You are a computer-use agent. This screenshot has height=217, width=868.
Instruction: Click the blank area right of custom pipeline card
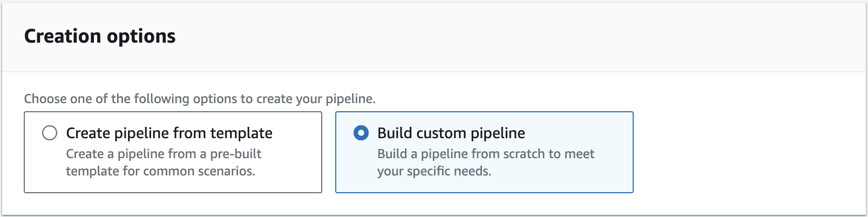(749, 152)
